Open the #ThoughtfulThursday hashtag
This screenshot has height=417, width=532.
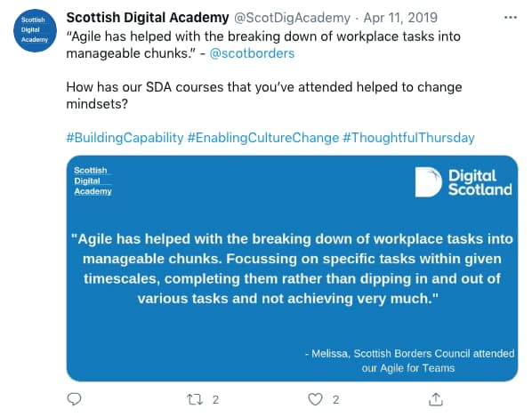click(x=408, y=138)
